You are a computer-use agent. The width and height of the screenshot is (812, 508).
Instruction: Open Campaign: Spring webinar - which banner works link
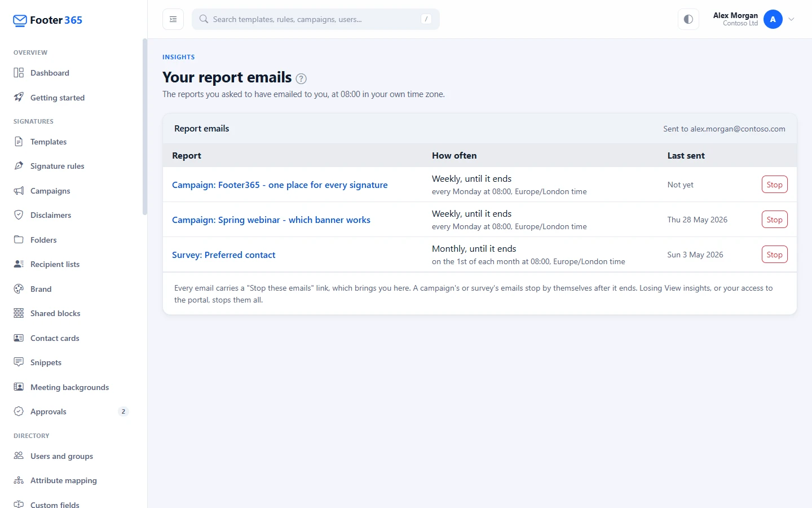point(271,220)
